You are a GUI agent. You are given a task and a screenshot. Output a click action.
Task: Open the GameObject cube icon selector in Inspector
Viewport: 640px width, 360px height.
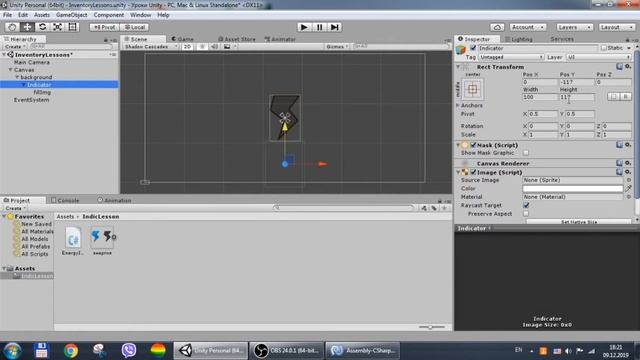pyautogui.click(x=461, y=50)
